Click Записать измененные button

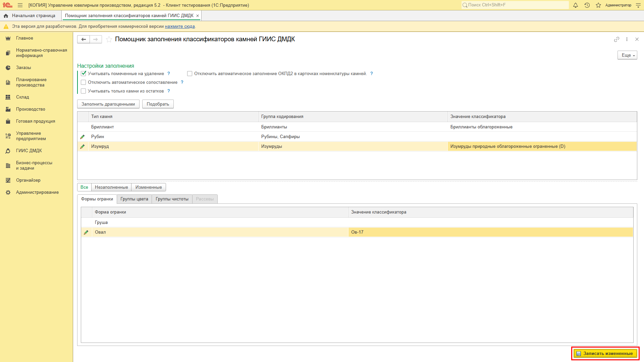[x=605, y=354]
